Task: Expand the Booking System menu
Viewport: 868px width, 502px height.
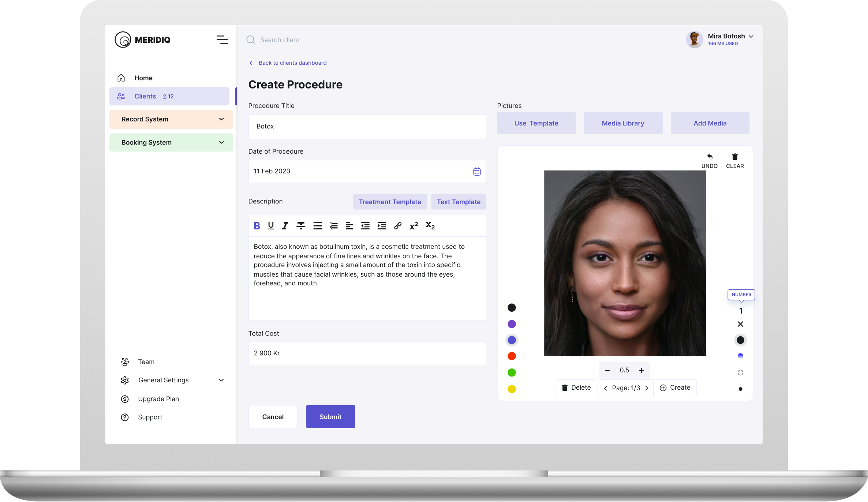Action: (x=221, y=142)
